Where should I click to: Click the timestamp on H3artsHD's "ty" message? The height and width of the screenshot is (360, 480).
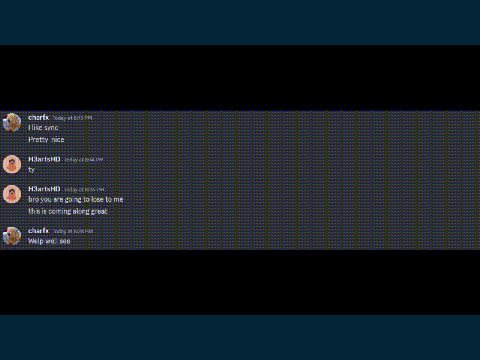[x=84, y=160]
